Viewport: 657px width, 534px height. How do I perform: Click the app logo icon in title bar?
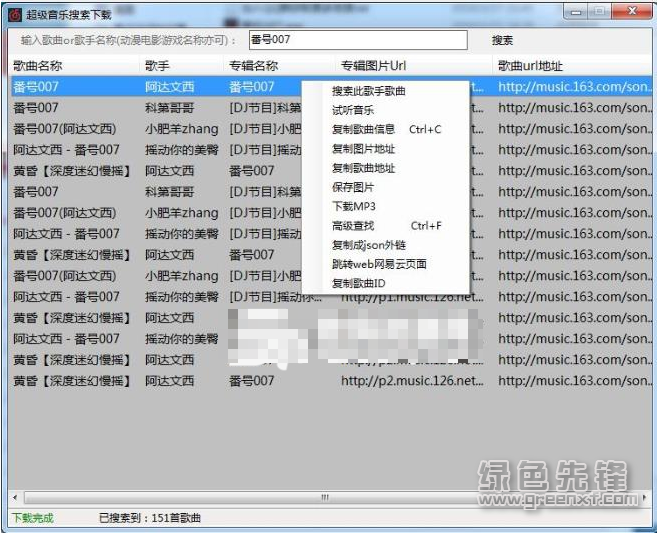coord(15,15)
